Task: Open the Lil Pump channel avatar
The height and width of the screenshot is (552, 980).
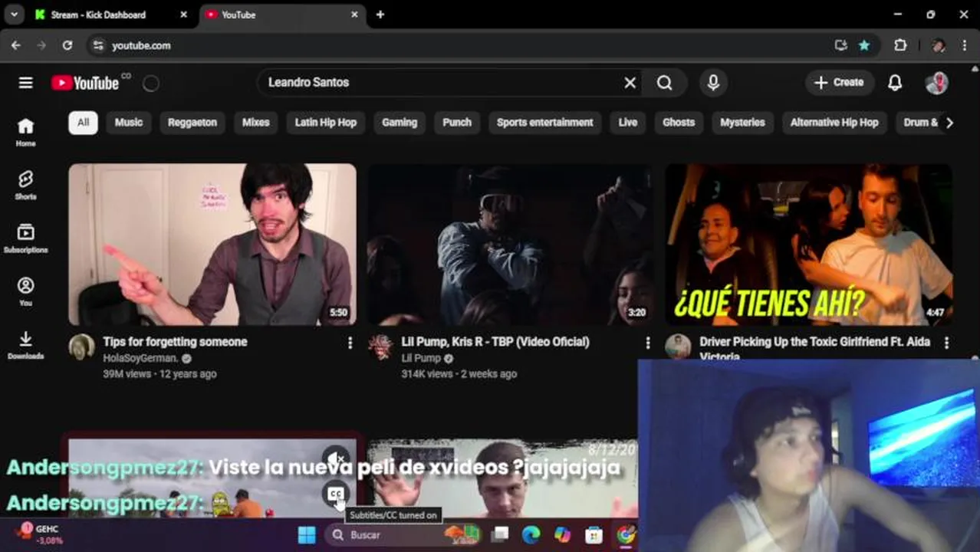Action: [x=380, y=347]
